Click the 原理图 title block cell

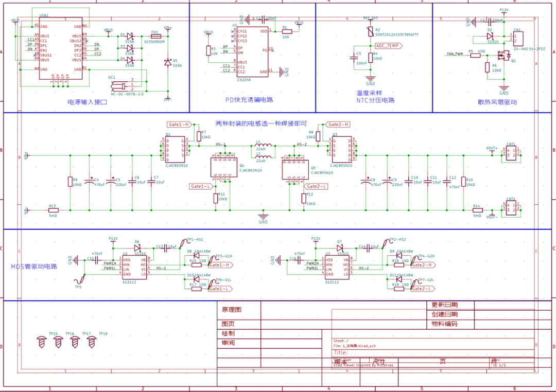click(232, 309)
